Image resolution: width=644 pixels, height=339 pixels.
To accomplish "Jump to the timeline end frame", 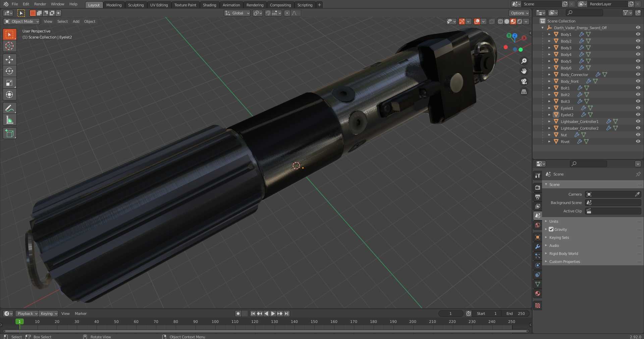I will (286, 314).
